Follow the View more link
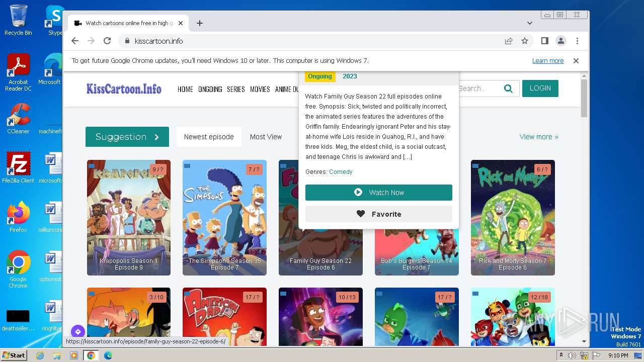 (539, 137)
